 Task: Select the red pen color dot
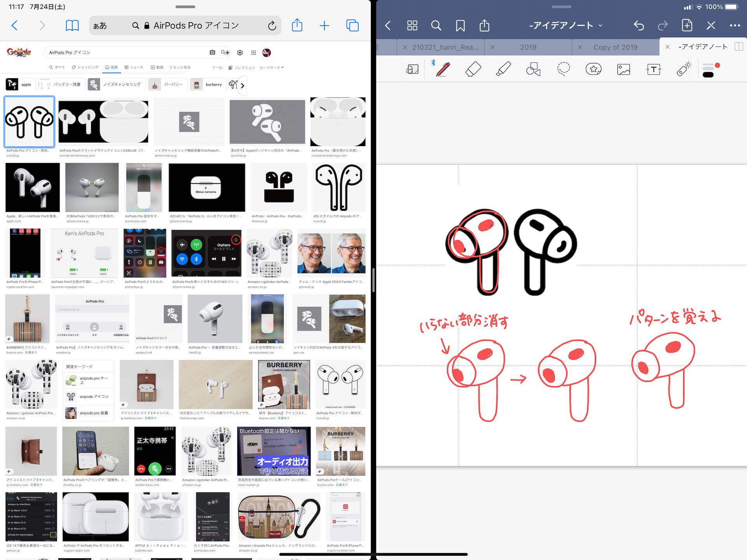coord(717,65)
